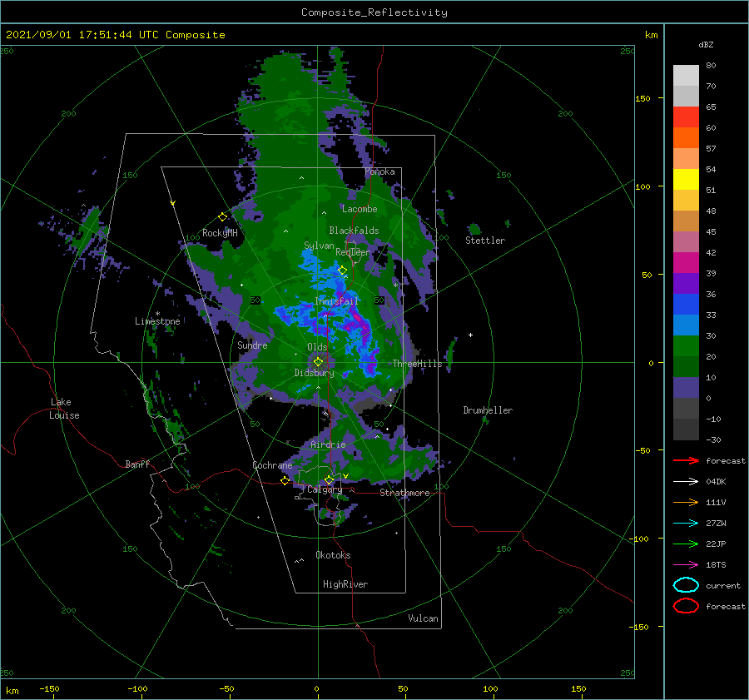Click the white plus marker northwest of Drumheller
749x700 pixels.
click(x=470, y=335)
